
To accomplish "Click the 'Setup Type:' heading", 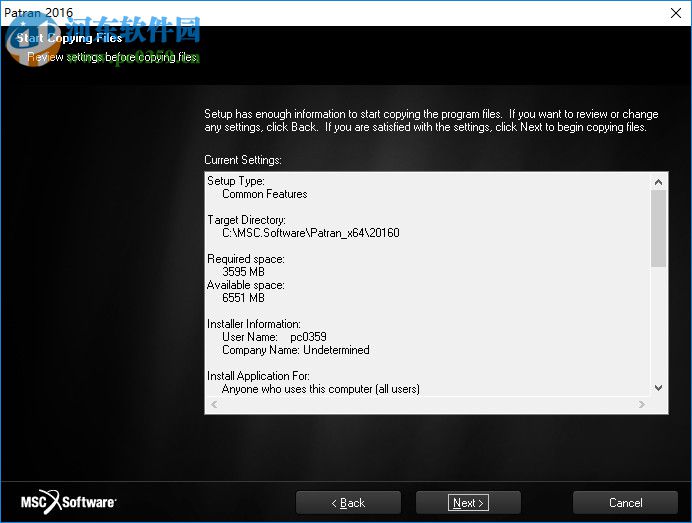I will pos(236,181).
